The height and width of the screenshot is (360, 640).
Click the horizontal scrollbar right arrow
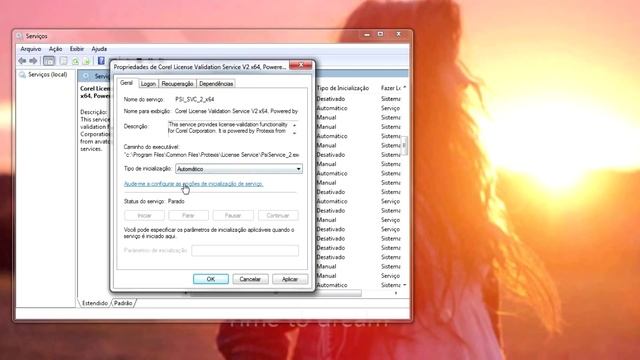(396, 293)
